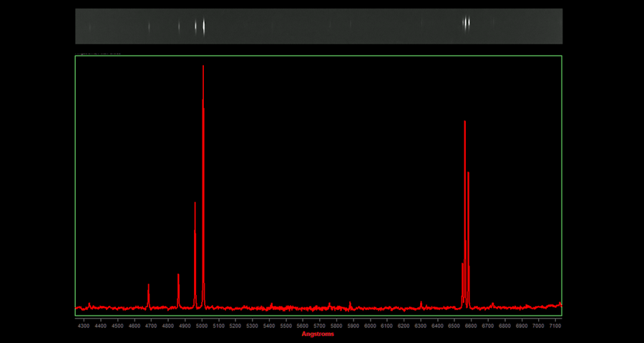This screenshot has width=644, height=343.
Task: Click bright doublet on right of spectrum strip
Action: tap(467, 24)
